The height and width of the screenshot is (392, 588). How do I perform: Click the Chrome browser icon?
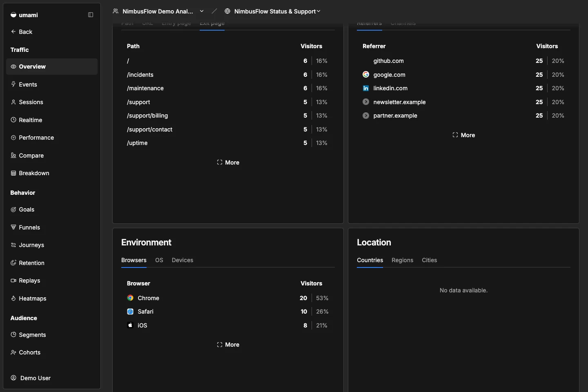tap(130, 298)
